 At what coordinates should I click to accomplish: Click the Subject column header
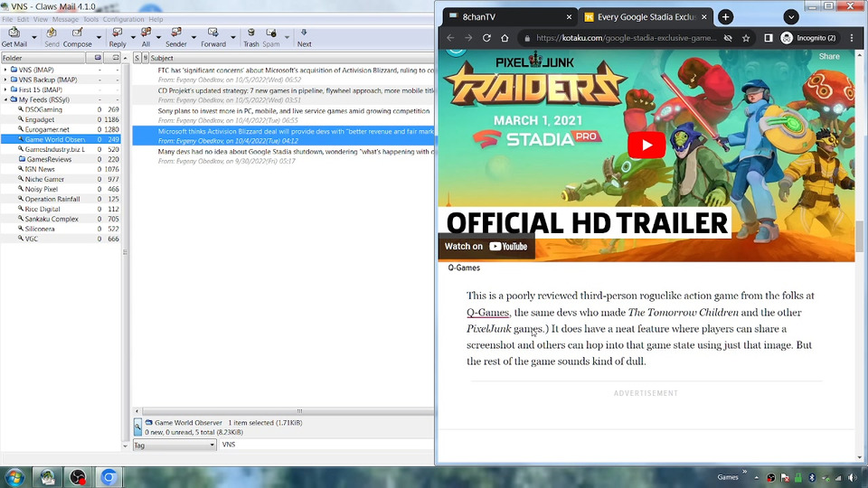pos(291,58)
